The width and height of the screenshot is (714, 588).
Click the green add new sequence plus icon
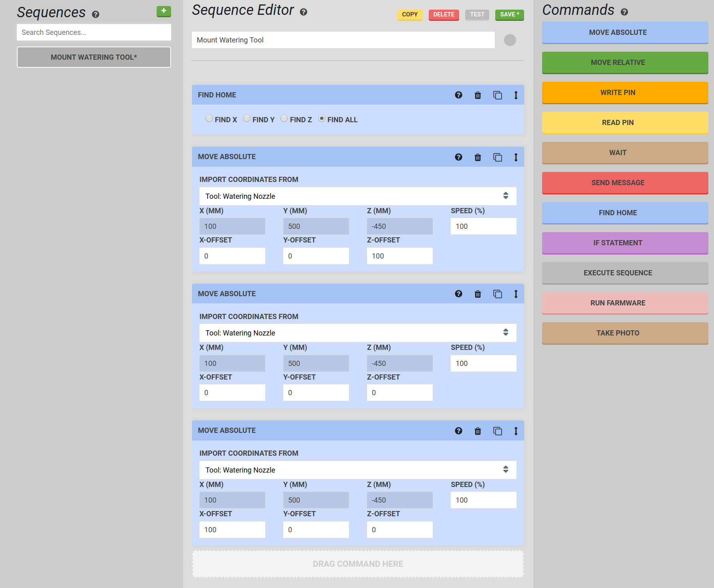(163, 11)
